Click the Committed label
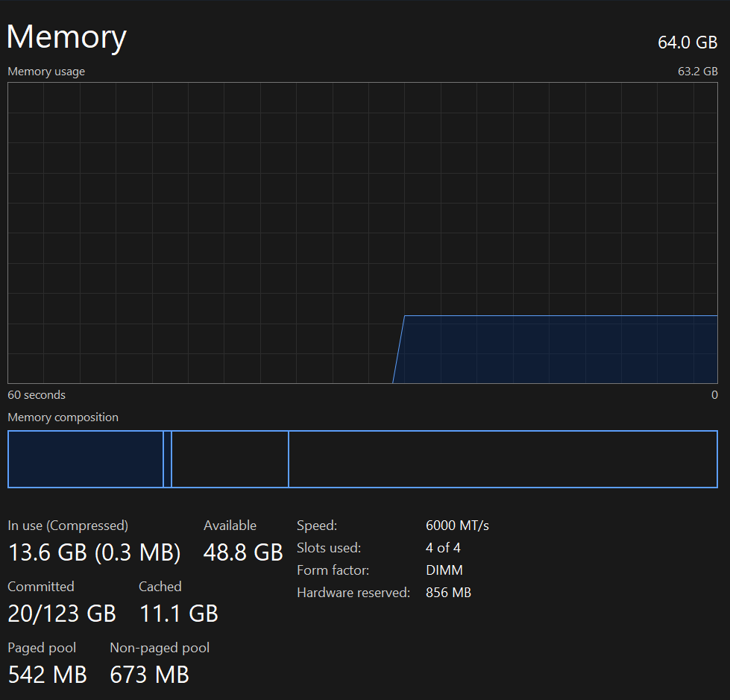Image resolution: width=730 pixels, height=700 pixels. pyautogui.click(x=41, y=587)
